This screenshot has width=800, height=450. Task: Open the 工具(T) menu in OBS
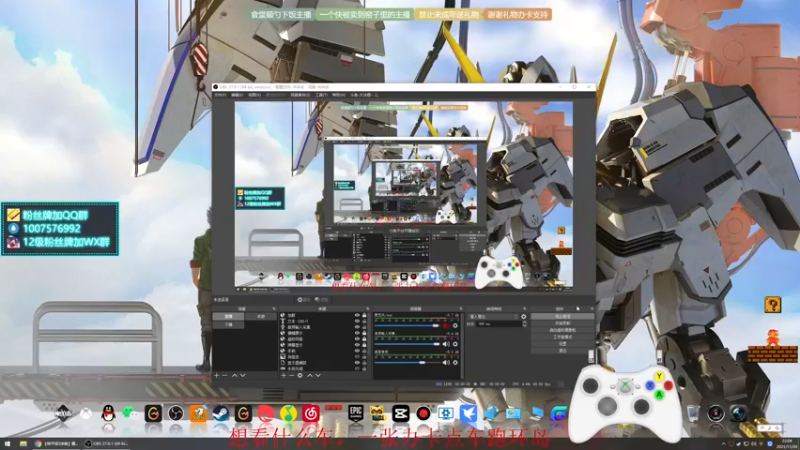[321, 95]
